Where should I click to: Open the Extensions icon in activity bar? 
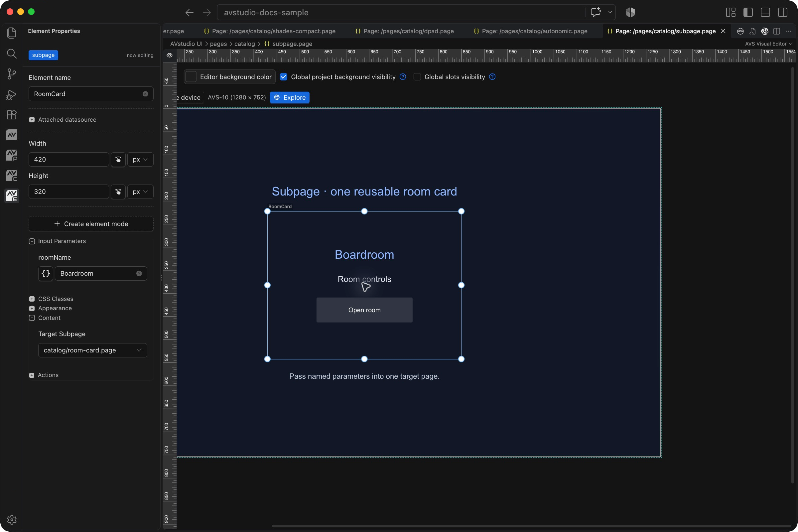(12, 115)
